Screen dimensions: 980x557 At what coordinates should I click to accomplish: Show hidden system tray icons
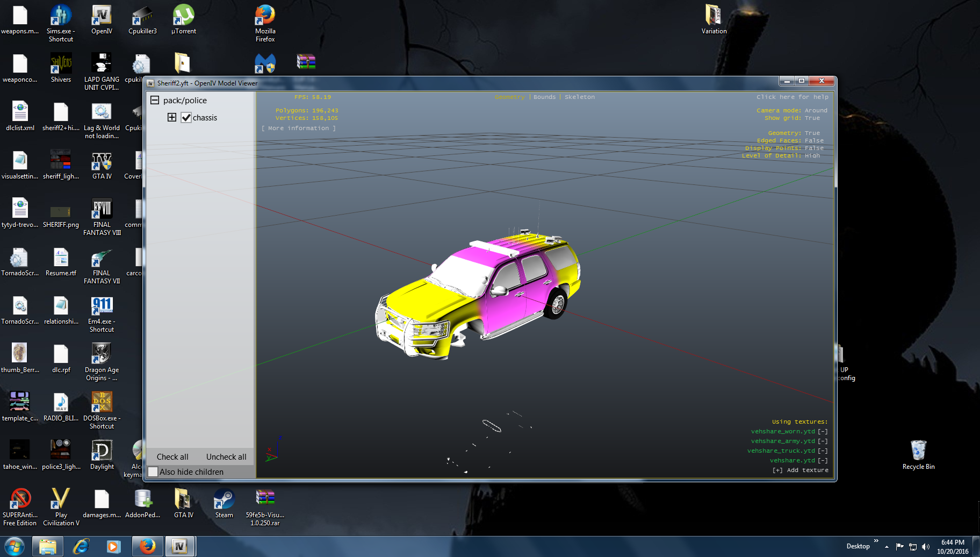[x=887, y=547]
